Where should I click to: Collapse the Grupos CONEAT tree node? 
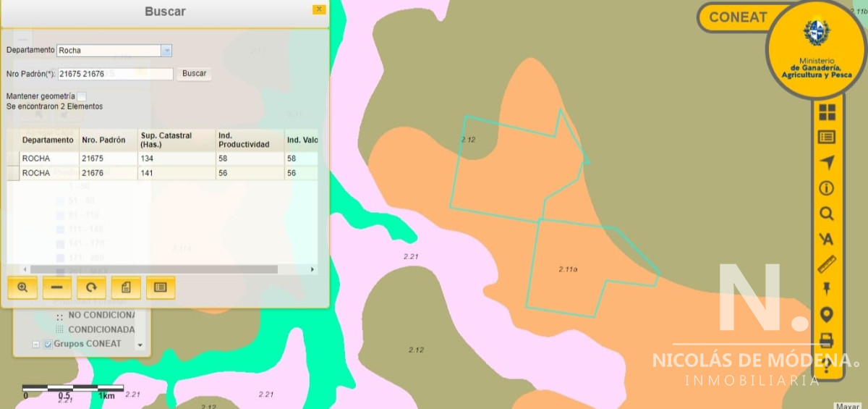click(x=35, y=345)
